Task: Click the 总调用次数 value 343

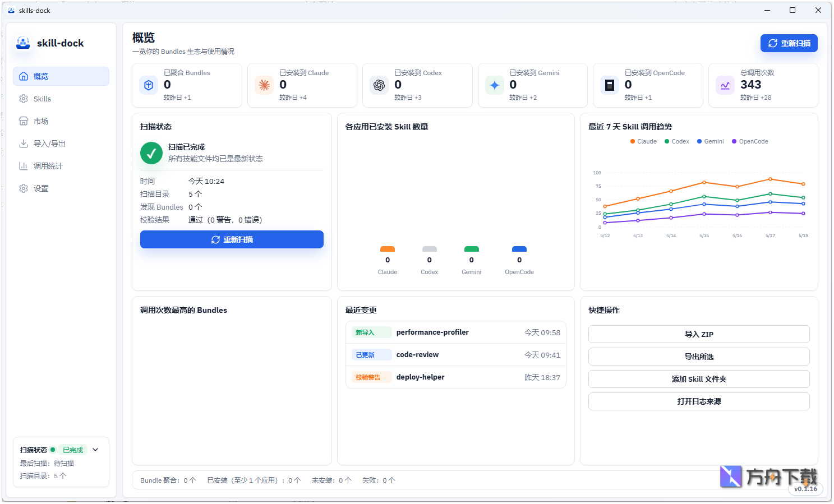Action: (750, 85)
